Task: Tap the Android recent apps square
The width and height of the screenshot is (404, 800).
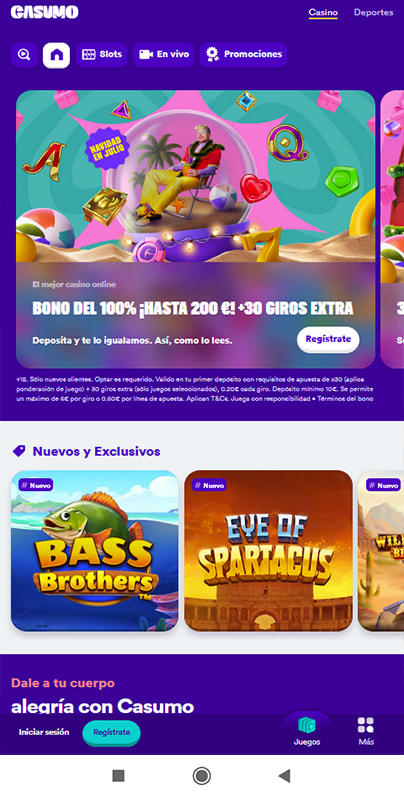Action: coord(118,776)
